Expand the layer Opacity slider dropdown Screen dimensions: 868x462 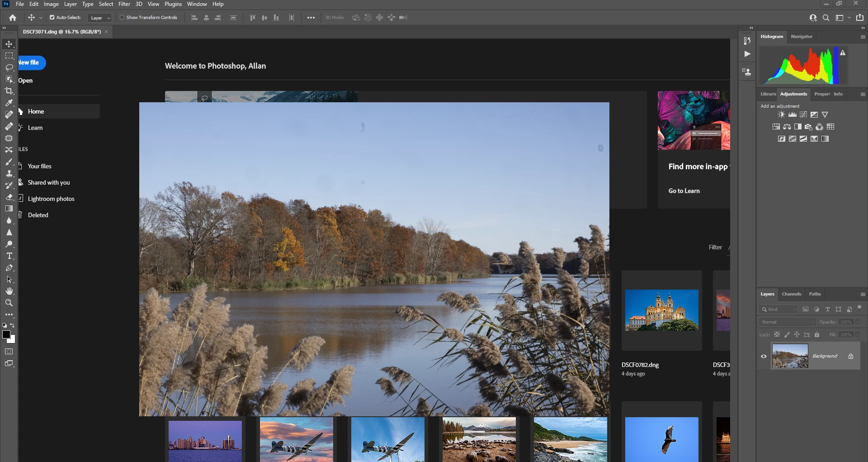[858, 322]
